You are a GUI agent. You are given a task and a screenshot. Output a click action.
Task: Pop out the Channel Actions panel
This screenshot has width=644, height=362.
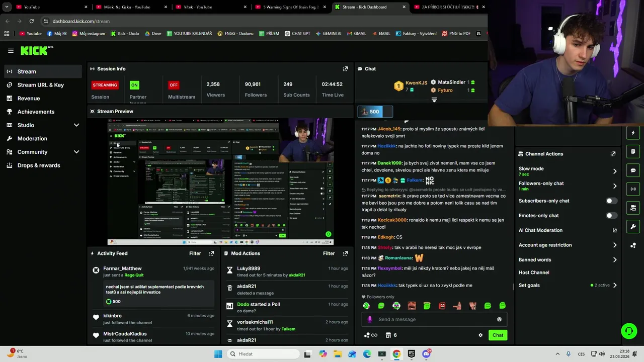[x=613, y=154]
